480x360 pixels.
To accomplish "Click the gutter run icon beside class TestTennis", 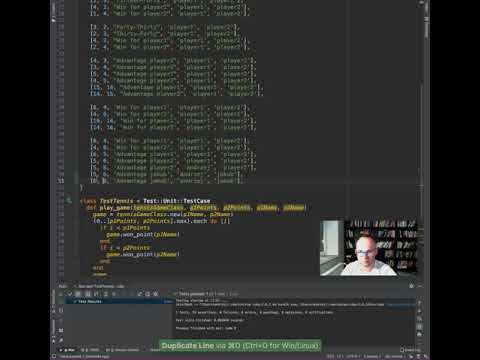I will click(x=68, y=200).
